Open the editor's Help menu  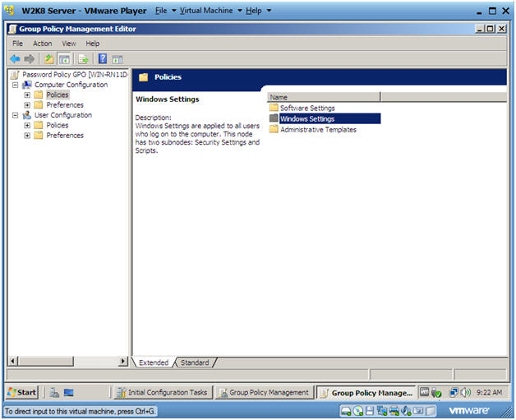(93, 44)
